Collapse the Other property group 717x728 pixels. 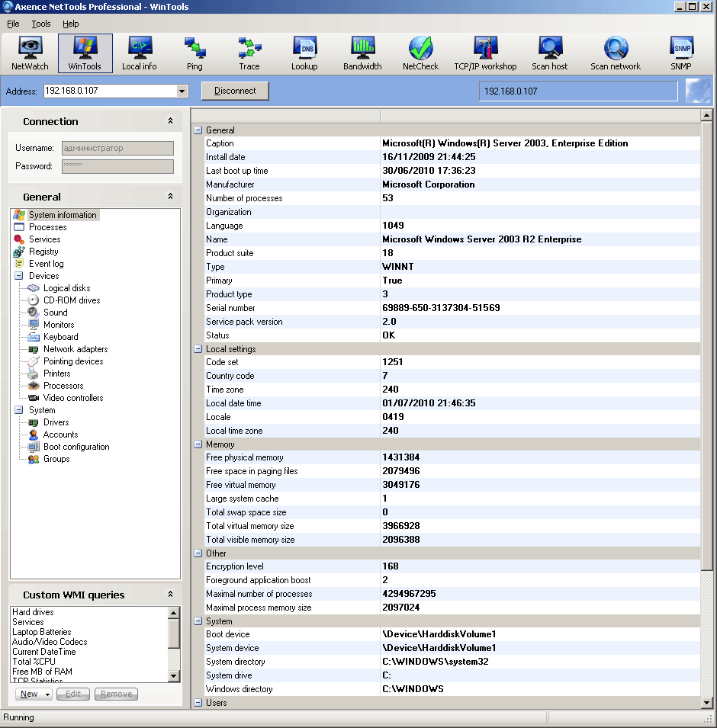point(198,553)
